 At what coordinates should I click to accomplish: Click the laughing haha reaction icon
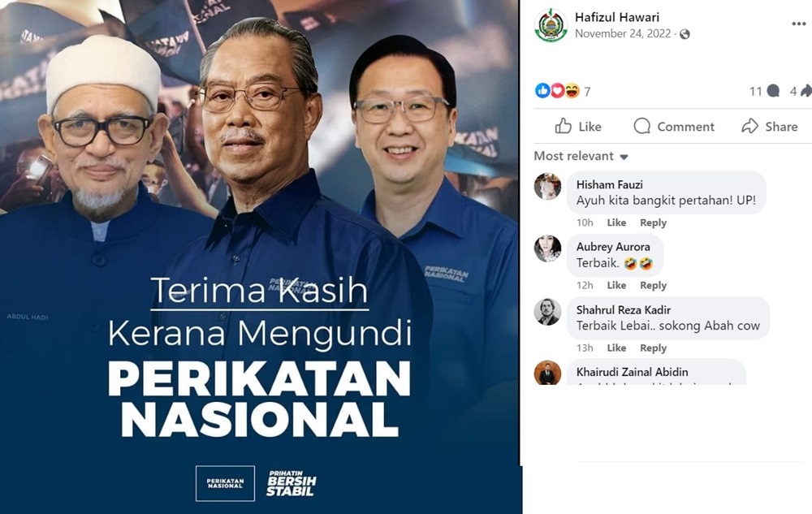click(x=572, y=91)
